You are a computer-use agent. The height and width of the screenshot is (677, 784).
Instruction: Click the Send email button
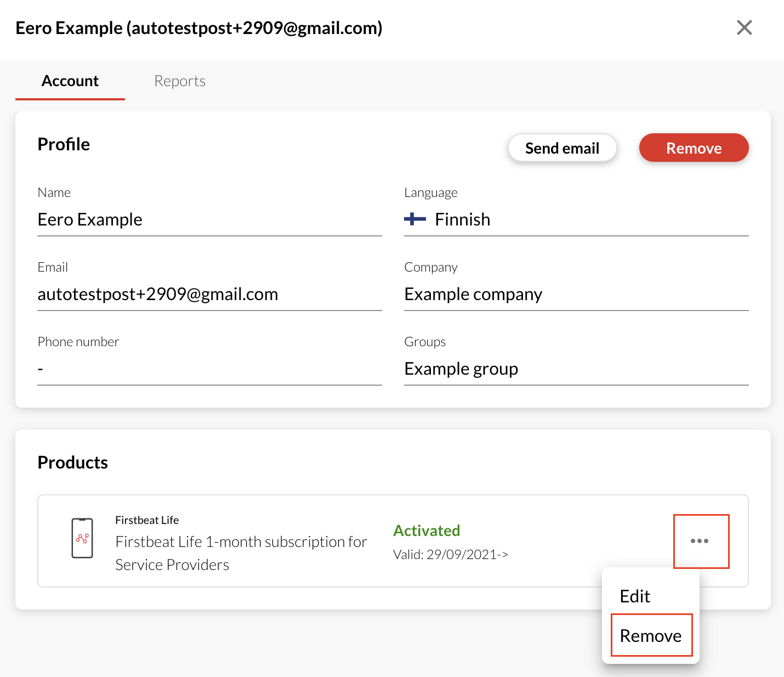point(562,148)
